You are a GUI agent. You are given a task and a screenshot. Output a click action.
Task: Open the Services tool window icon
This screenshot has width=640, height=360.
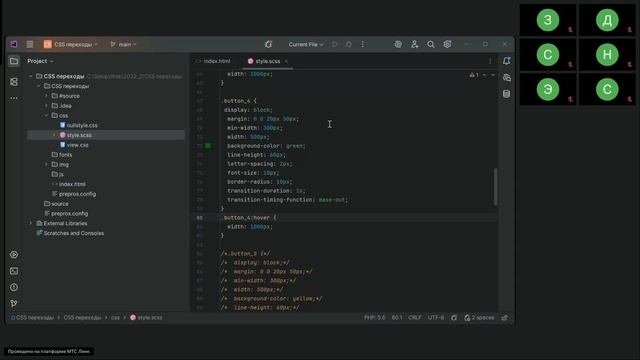click(14, 255)
